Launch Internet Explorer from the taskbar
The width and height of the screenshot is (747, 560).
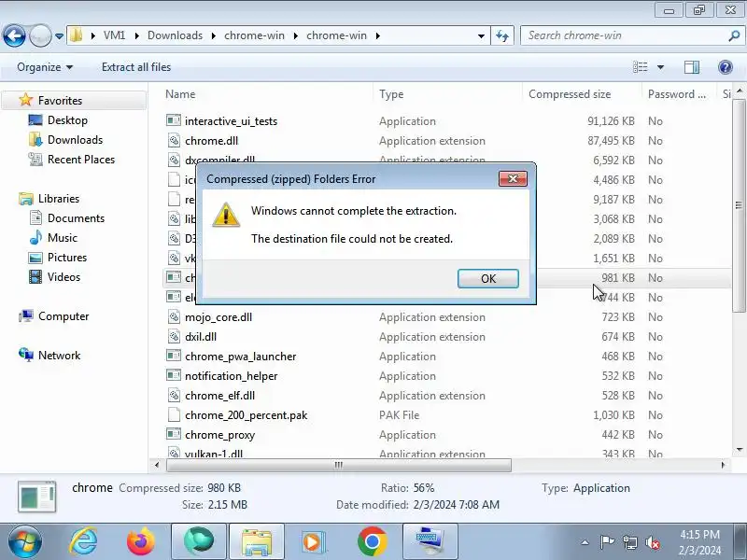click(83, 541)
